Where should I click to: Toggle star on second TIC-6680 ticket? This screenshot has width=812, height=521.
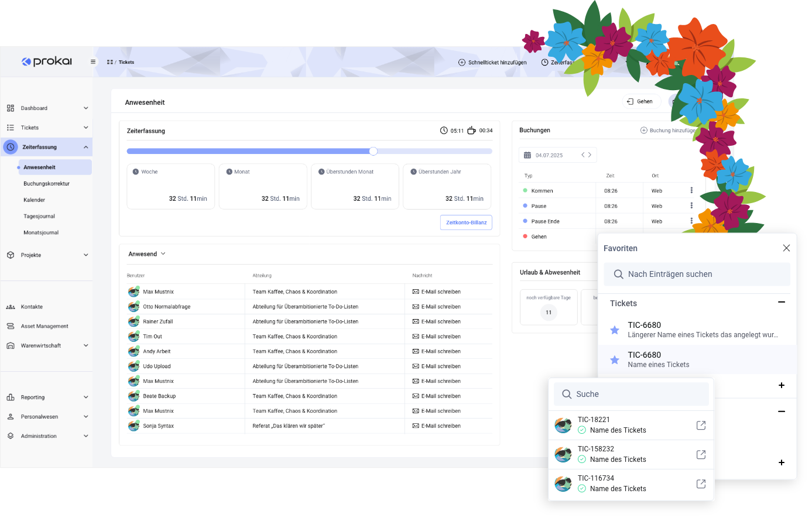coord(615,360)
